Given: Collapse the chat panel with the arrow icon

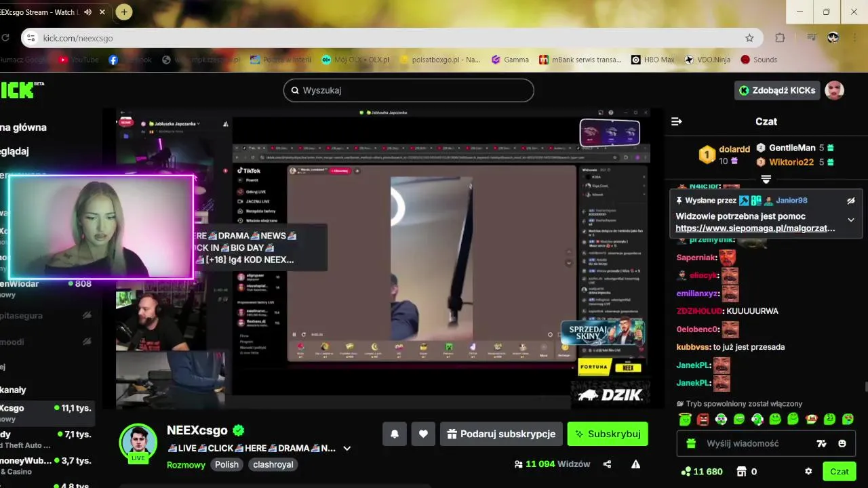Looking at the screenshot, I should tap(676, 121).
